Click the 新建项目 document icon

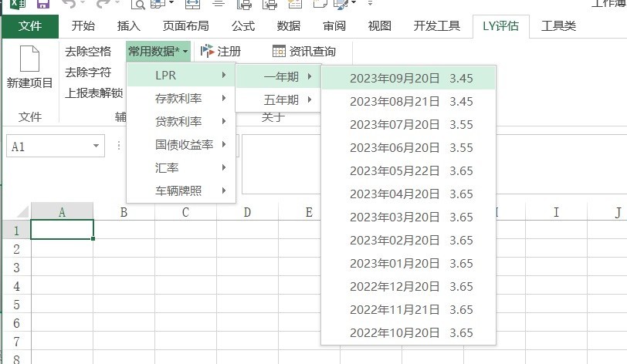click(29, 59)
